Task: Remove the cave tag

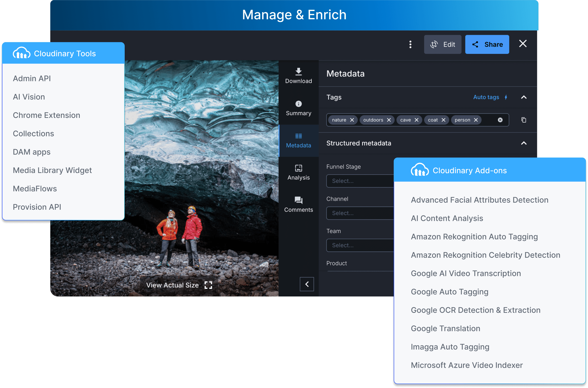Action: 416,120
